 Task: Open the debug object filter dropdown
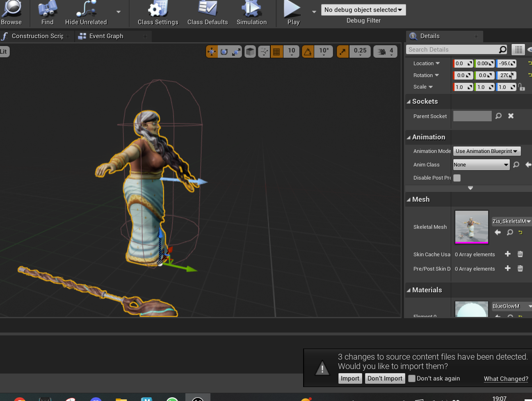tap(363, 10)
